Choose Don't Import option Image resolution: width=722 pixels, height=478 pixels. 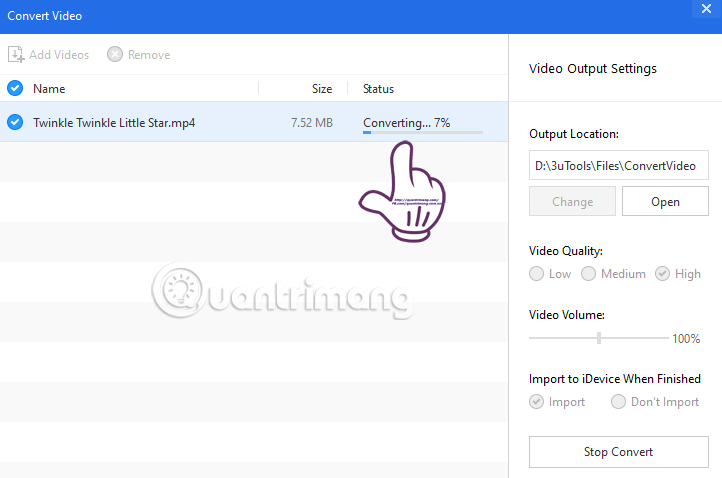click(619, 402)
